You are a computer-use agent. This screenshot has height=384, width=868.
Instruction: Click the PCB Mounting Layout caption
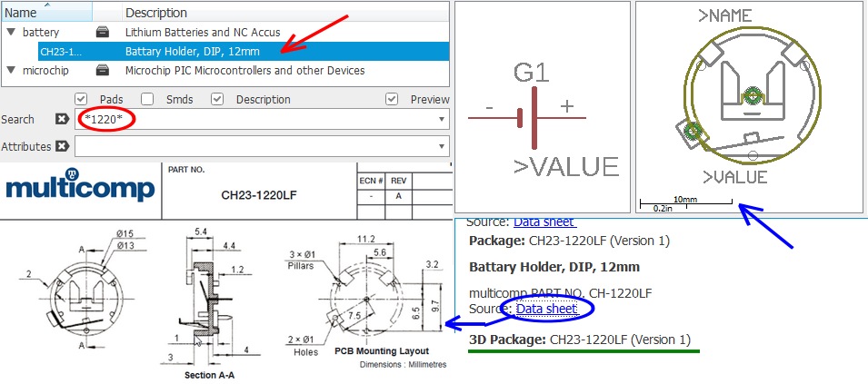pyautogui.click(x=382, y=350)
